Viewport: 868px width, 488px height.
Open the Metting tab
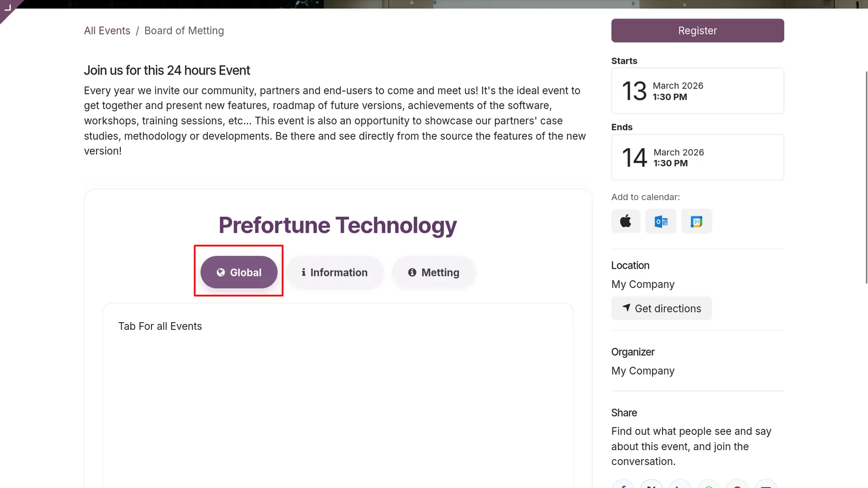(x=434, y=272)
